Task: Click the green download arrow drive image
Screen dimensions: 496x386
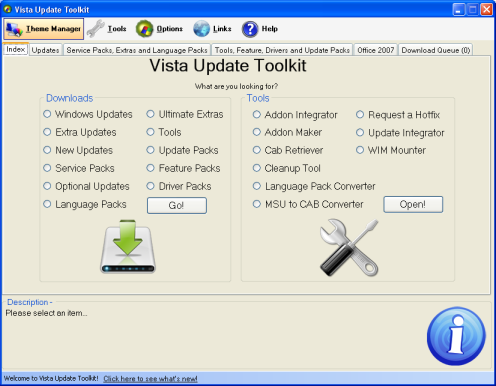Action: tap(128, 246)
